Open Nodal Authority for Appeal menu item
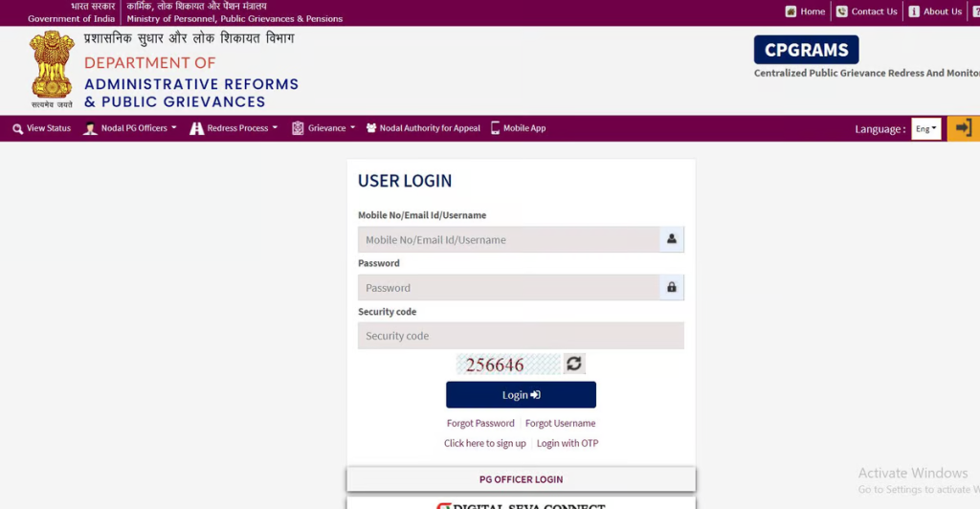 (423, 128)
